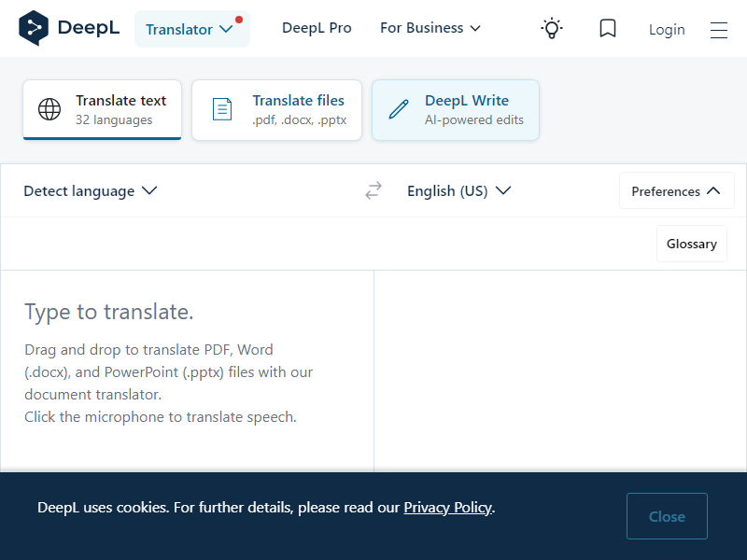Click the document icon on Translate files

pyautogui.click(x=222, y=109)
